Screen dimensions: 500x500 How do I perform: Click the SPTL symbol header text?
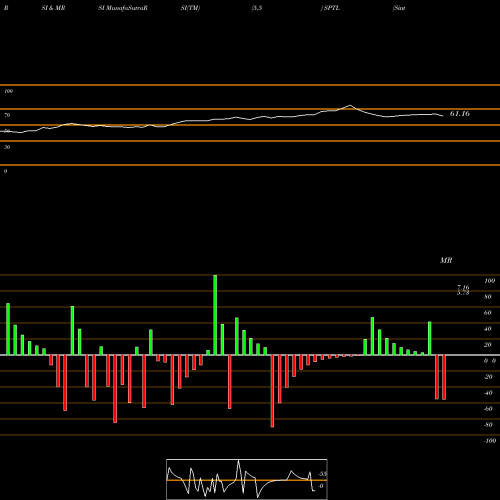tap(332, 8)
